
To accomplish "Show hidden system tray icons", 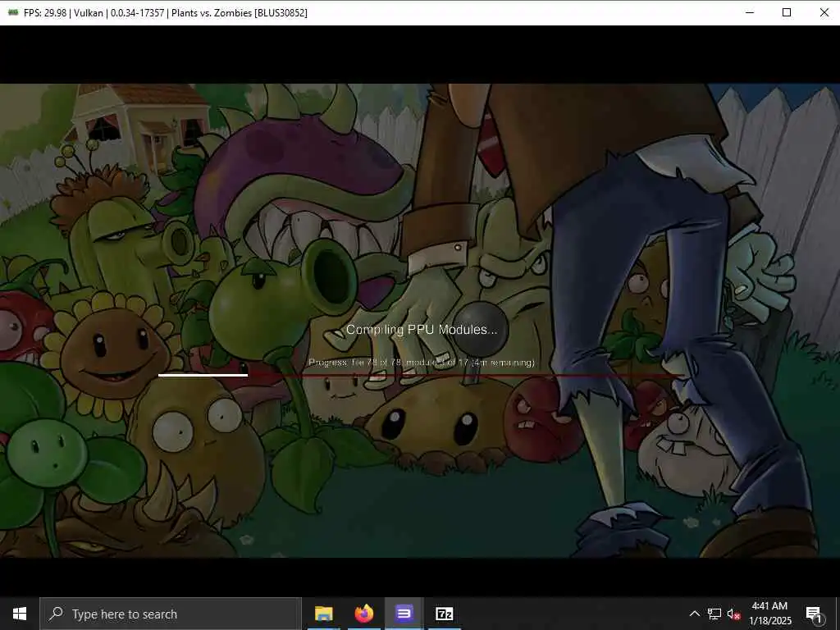I will coord(694,614).
